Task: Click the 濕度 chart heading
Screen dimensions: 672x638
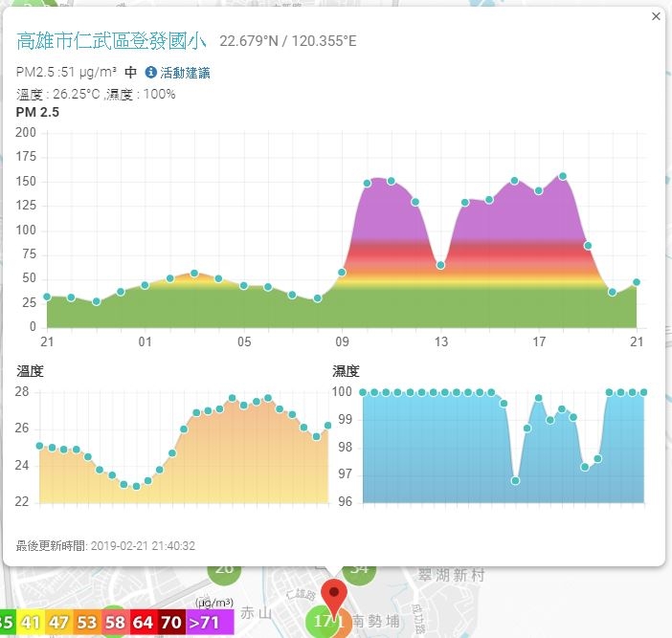Action: click(x=346, y=371)
